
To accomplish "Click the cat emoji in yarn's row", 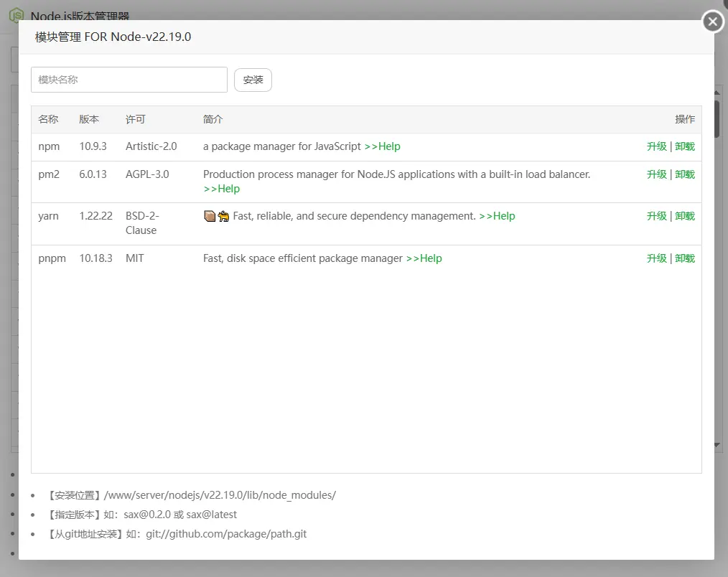I will point(223,215).
